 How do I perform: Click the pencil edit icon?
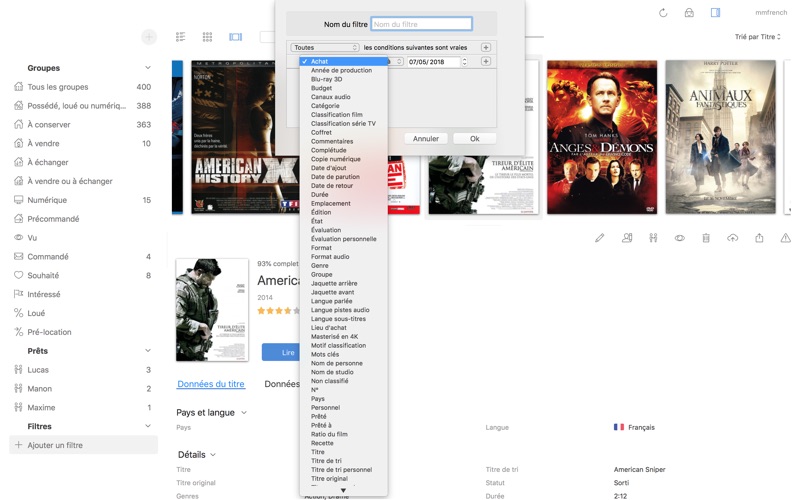click(599, 238)
